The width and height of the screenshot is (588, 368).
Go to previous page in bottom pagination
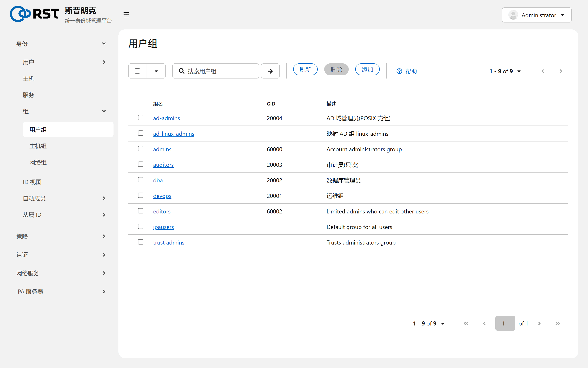tap(484, 323)
